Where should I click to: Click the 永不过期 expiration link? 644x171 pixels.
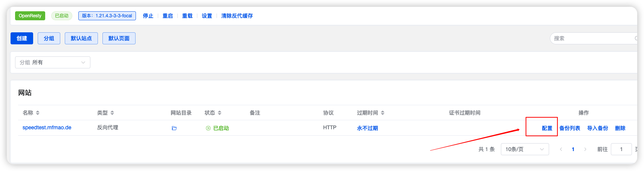(x=367, y=128)
